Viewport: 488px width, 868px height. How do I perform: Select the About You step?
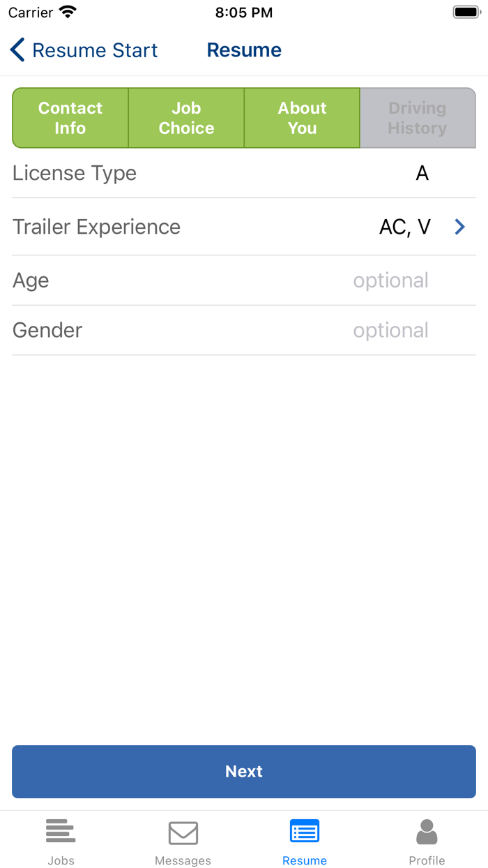click(x=302, y=117)
